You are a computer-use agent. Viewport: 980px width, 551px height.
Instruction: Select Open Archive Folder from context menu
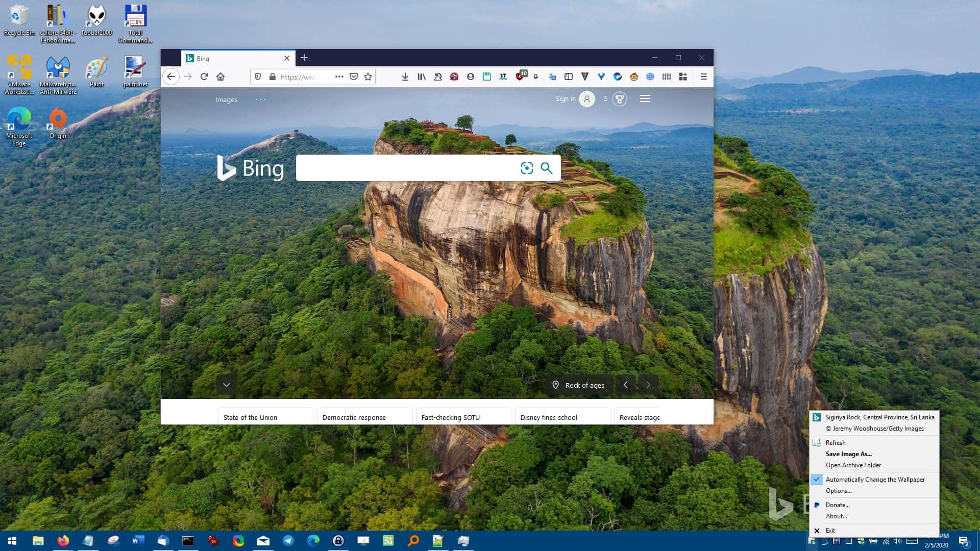tap(853, 465)
